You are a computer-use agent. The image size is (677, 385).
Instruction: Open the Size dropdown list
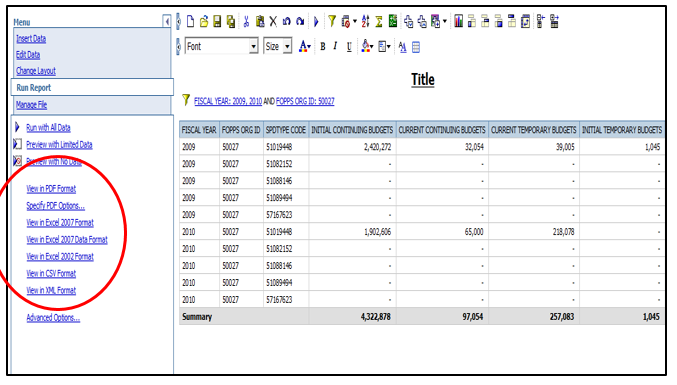pos(287,46)
